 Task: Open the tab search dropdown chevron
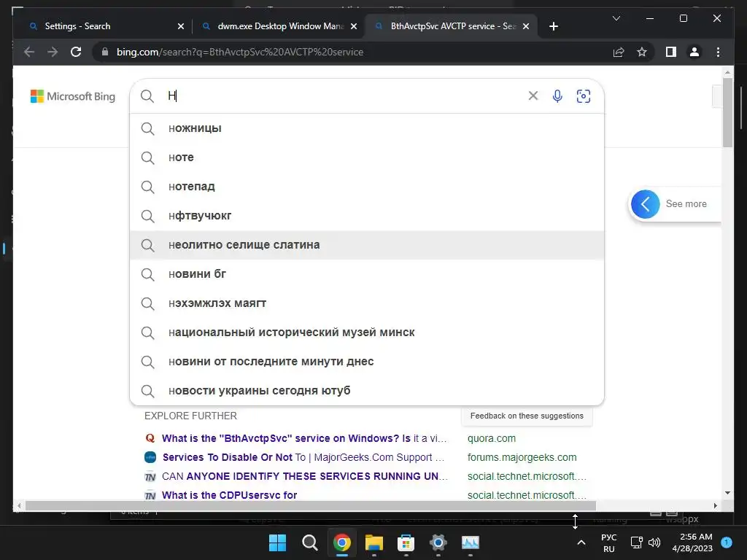616,18
